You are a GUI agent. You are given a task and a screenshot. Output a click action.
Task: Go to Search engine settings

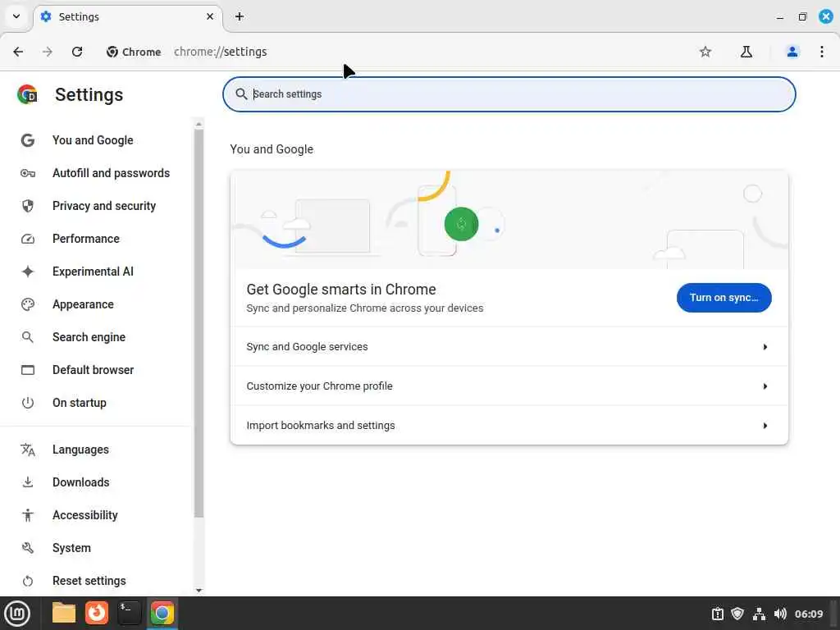[89, 337]
